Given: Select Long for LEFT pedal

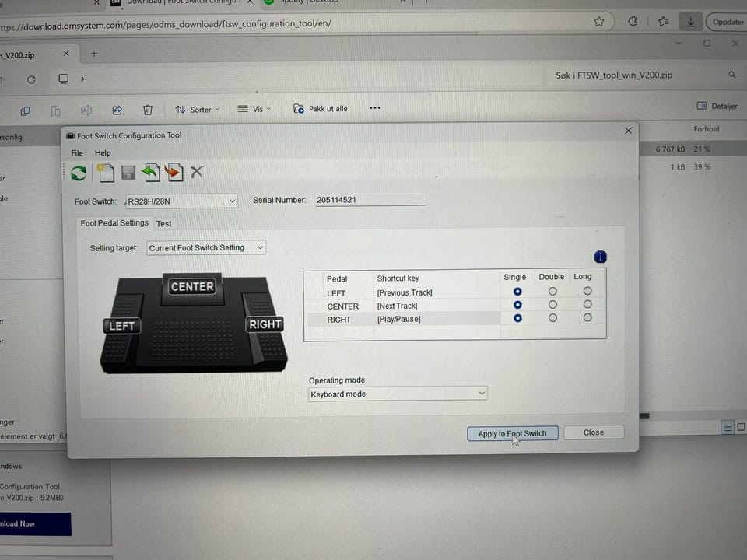Looking at the screenshot, I should (x=587, y=290).
